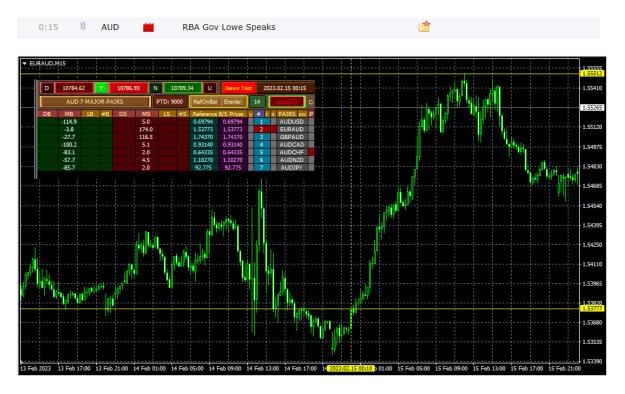Click the red News Test button

(239, 88)
